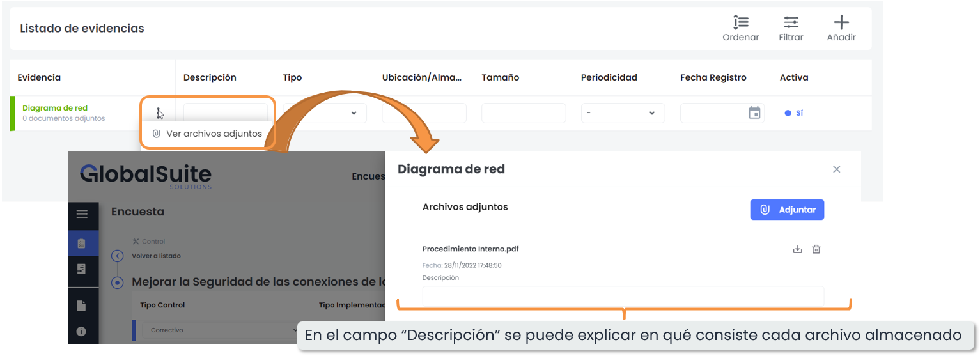Click the Ordenar sort icon

pyautogui.click(x=740, y=23)
